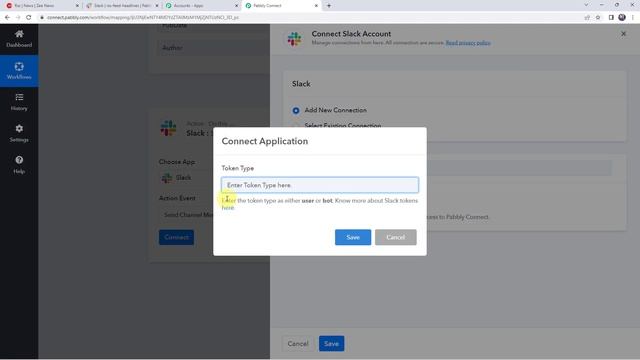This screenshot has height=360, width=640.
Task: Open the browser three-dot menu
Action: pyautogui.click(x=633, y=18)
